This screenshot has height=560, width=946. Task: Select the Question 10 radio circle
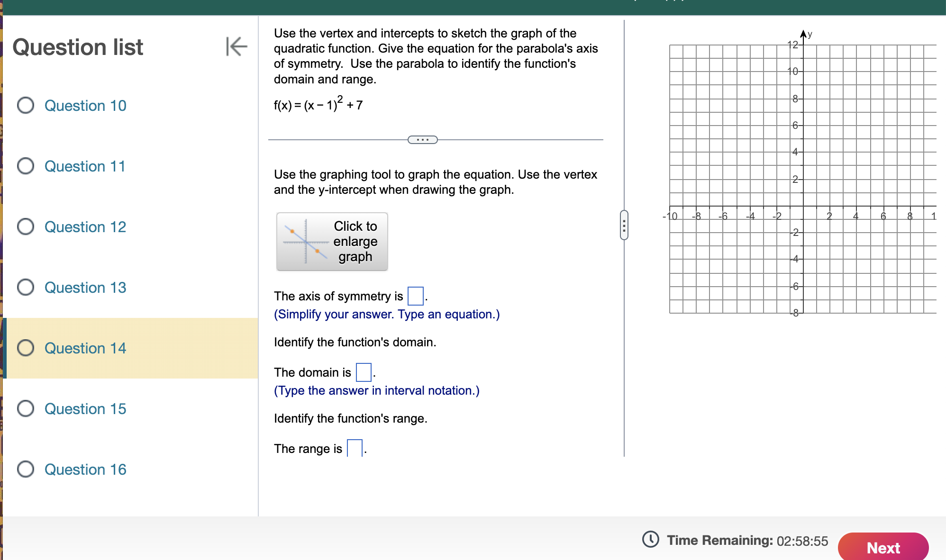point(26,105)
